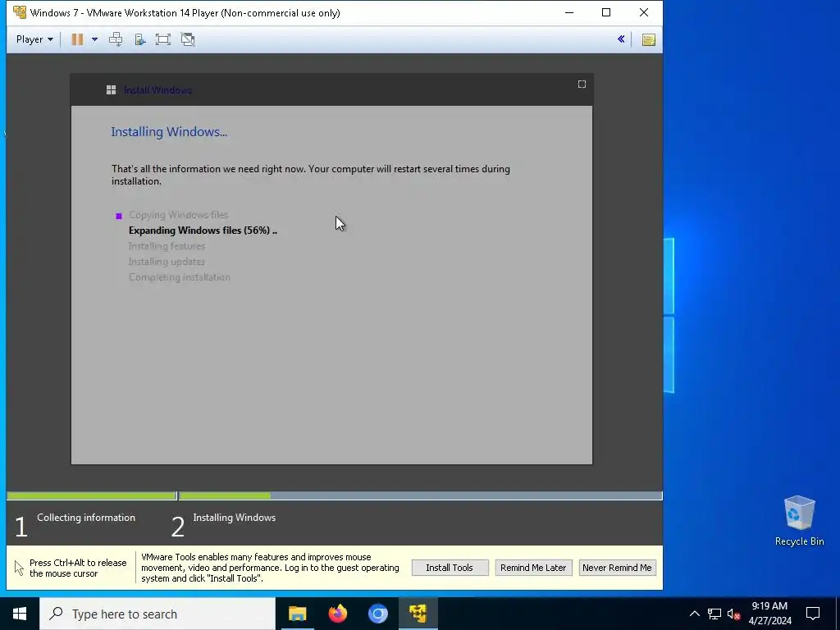The height and width of the screenshot is (630, 840).
Task: Expand the power options dropdown arrow
Action: coord(94,39)
